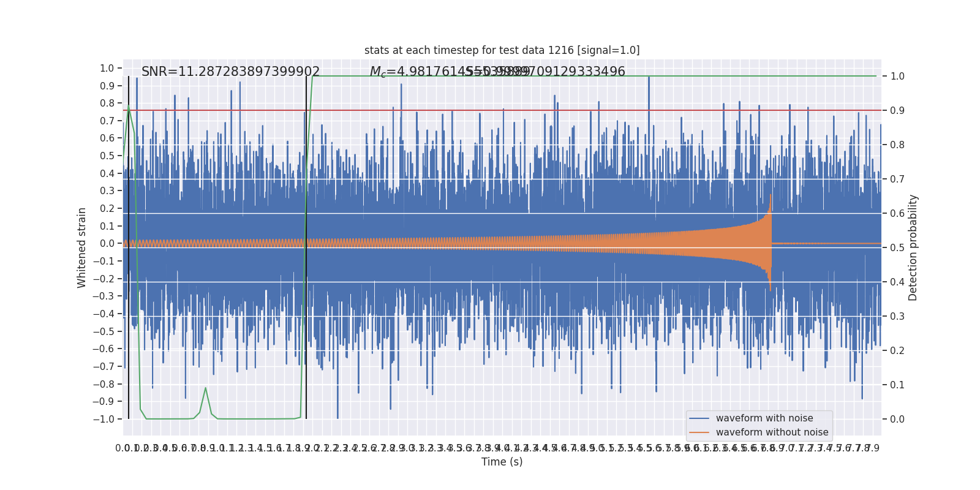The width and height of the screenshot is (980, 490).
Task: Click right axis tick label 1.0
Action: point(897,77)
